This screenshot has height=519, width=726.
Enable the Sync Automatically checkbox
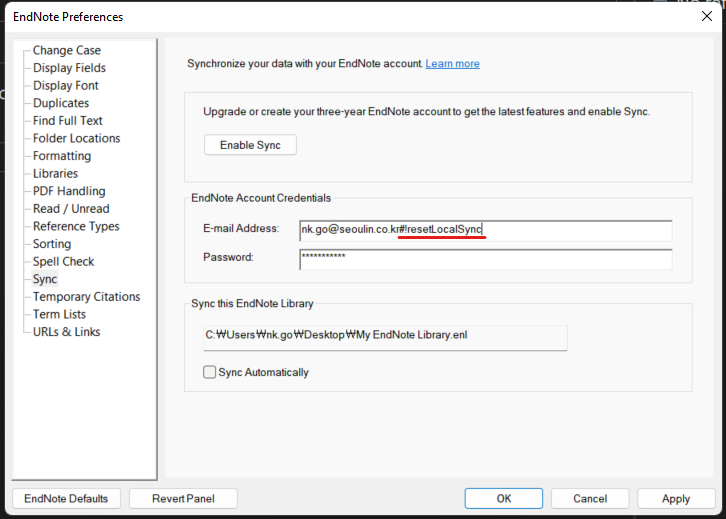point(209,372)
